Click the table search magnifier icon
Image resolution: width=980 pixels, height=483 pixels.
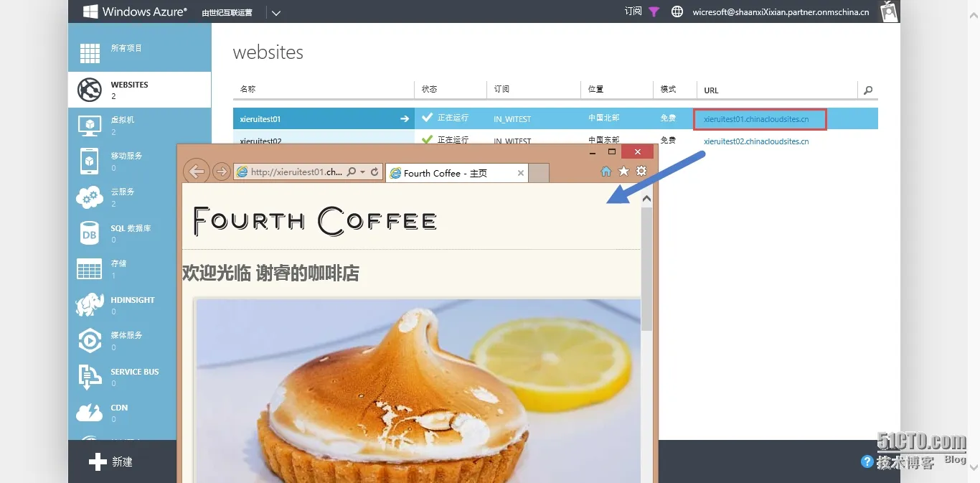click(x=868, y=90)
